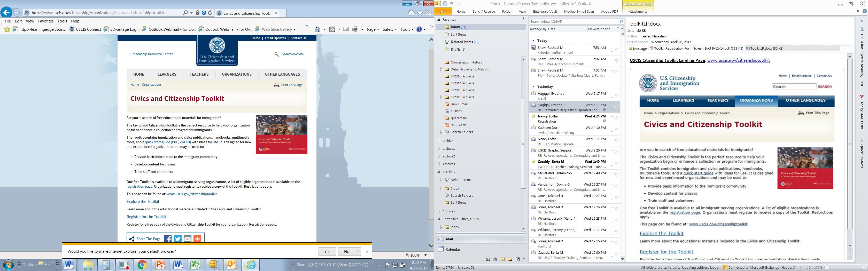Click Yes to make IE default browser
This screenshot has height=271, width=868.
coord(327,251)
